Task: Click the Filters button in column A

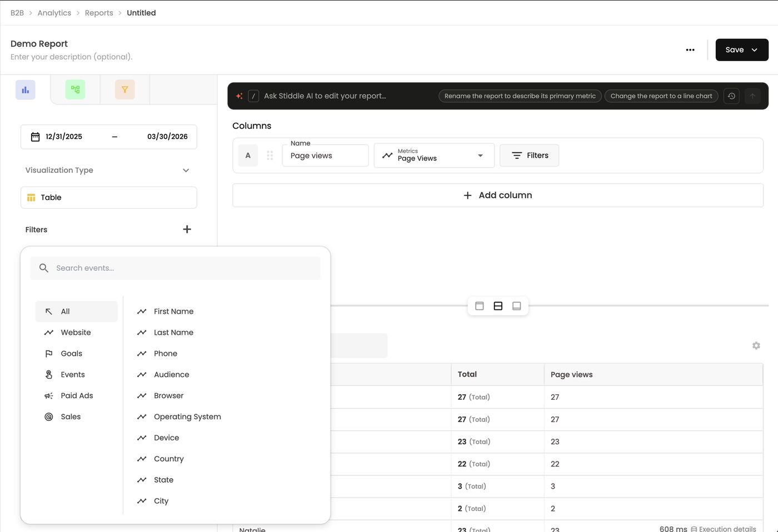Action: [x=529, y=155]
